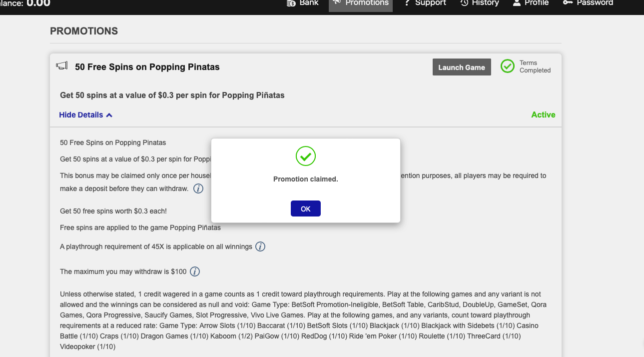Collapse the promotion with Hide Details
Image resolution: width=644 pixels, height=357 pixels.
point(81,115)
